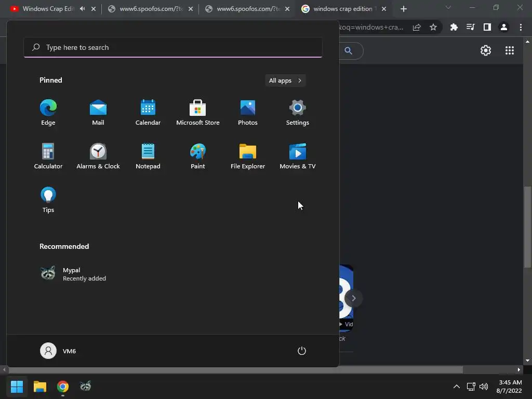The image size is (532, 399).
Task: Toggle Chrome side panel
Action: 487,27
